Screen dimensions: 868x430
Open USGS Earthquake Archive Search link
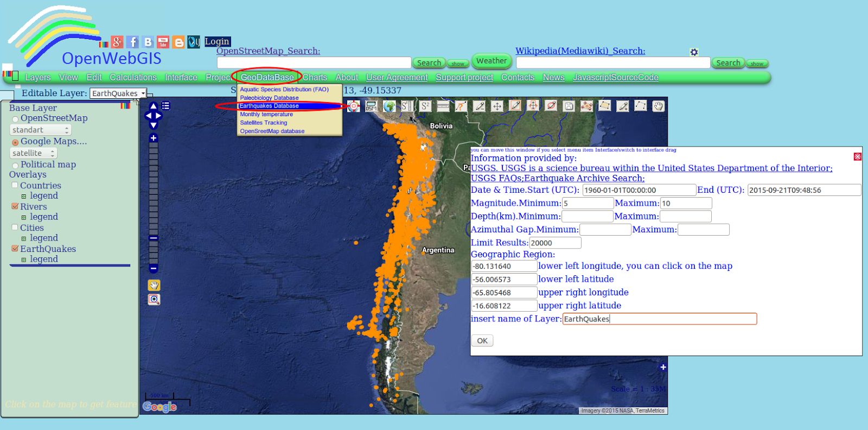pyautogui.click(x=585, y=178)
